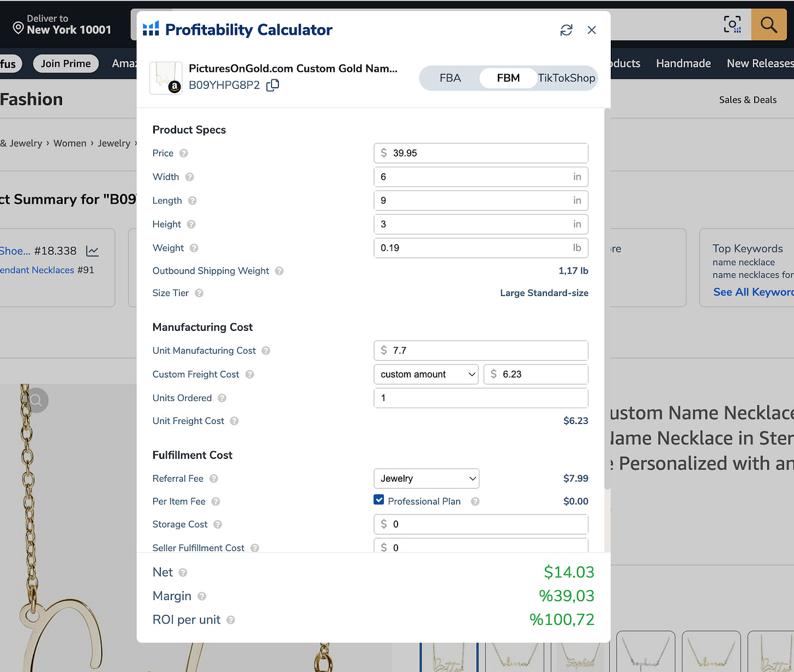The image size is (794, 672).
Task: Click the Units Ordered input field
Action: [x=481, y=398]
